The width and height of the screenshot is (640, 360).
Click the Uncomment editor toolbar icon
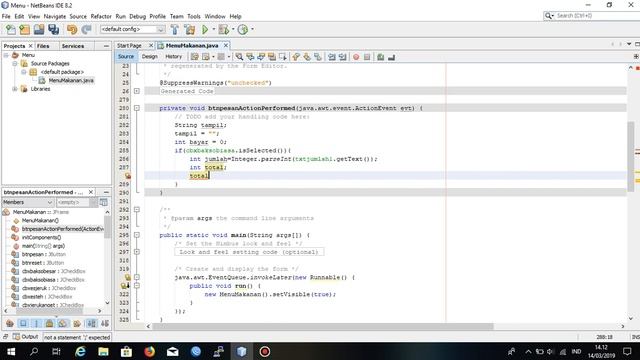(391, 57)
